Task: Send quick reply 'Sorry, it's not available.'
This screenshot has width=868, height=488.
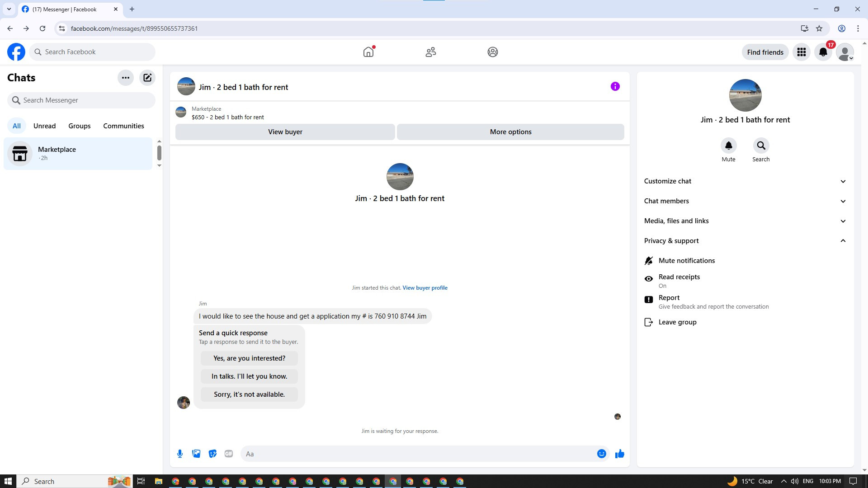Action: [x=249, y=394]
